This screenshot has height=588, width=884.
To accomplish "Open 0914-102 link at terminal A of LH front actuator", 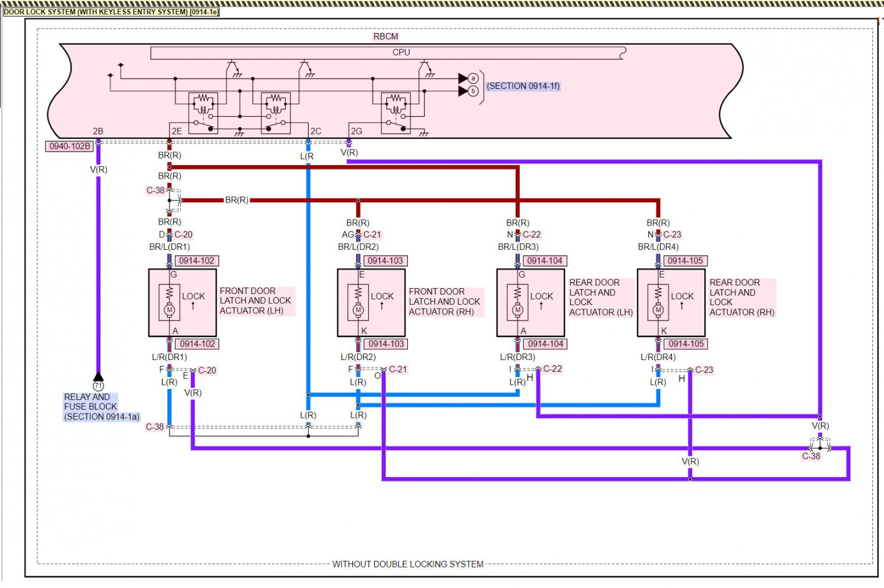I will 197,343.
